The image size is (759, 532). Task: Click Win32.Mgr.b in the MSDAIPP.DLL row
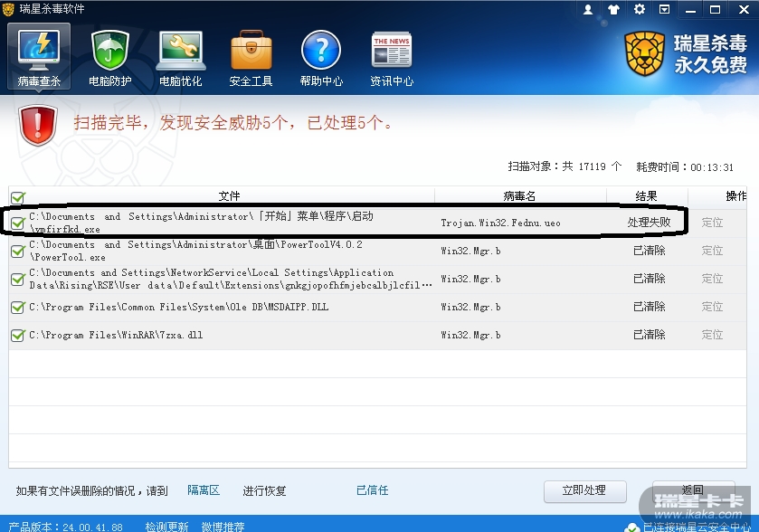click(x=470, y=308)
